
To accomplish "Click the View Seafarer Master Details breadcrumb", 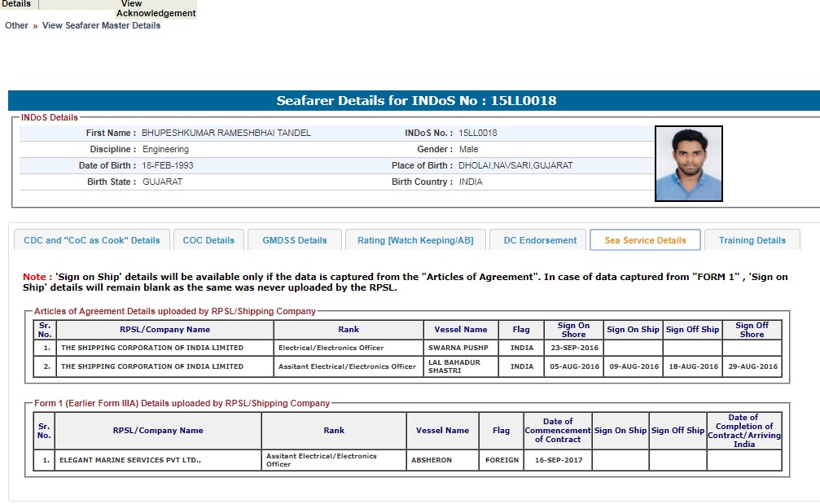I will [x=101, y=25].
